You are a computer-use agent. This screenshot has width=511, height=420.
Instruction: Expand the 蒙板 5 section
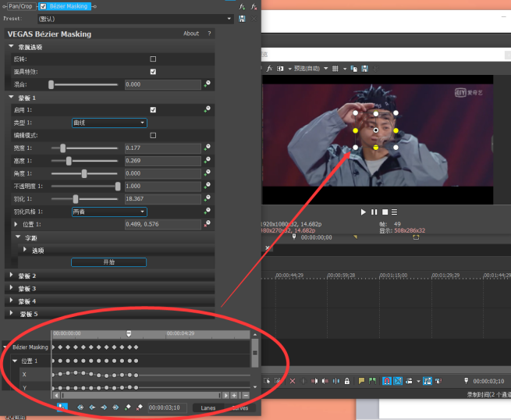click(11, 313)
